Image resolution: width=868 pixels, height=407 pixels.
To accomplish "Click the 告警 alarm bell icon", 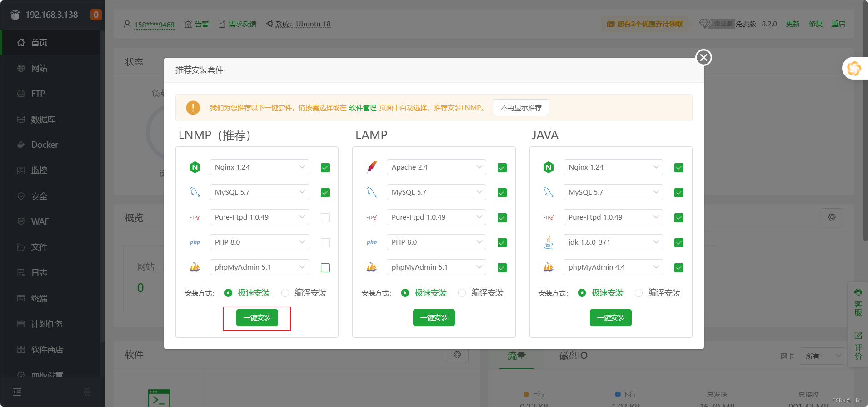I will point(188,24).
